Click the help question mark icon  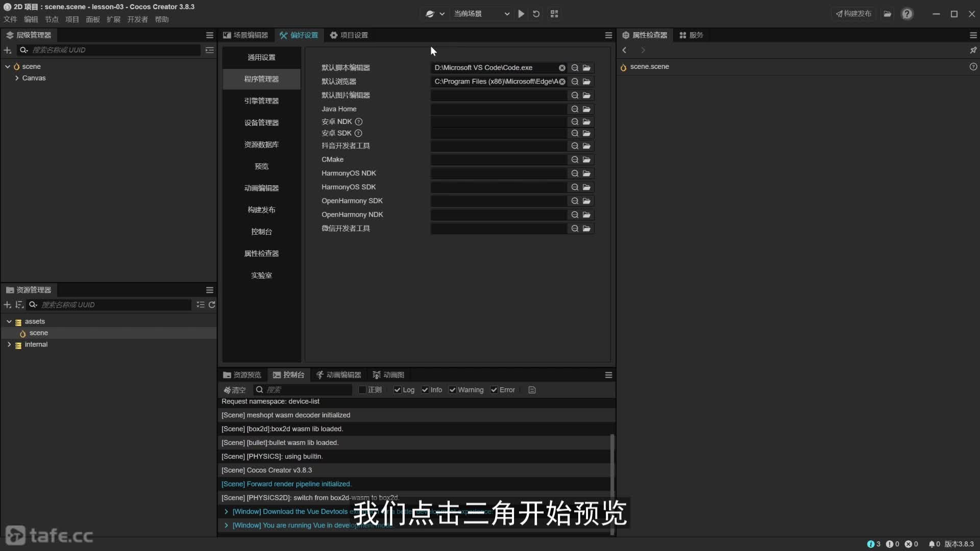(907, 14)
